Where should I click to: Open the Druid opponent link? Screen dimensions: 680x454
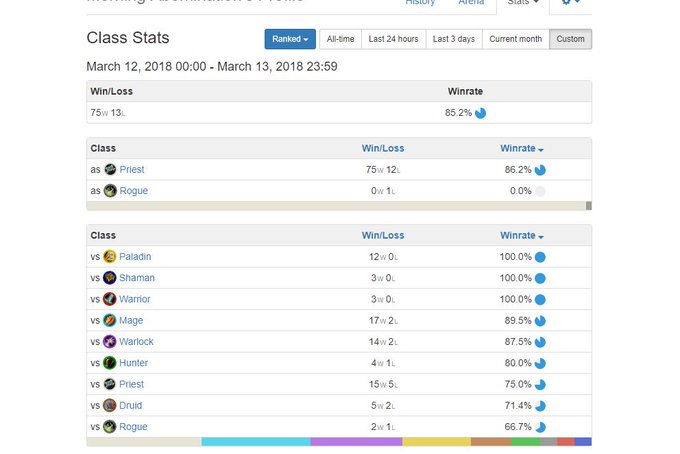coord(131,405)
